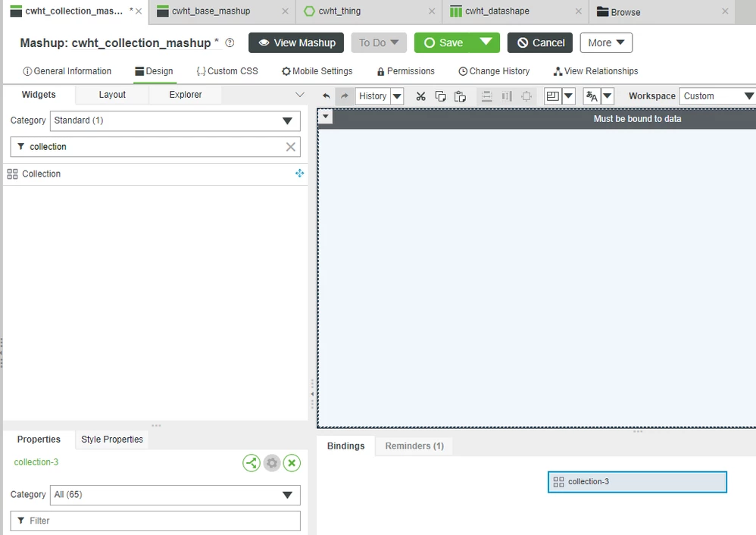
Task: Click the localization translate icon
Action: click(x=592, y=96)
